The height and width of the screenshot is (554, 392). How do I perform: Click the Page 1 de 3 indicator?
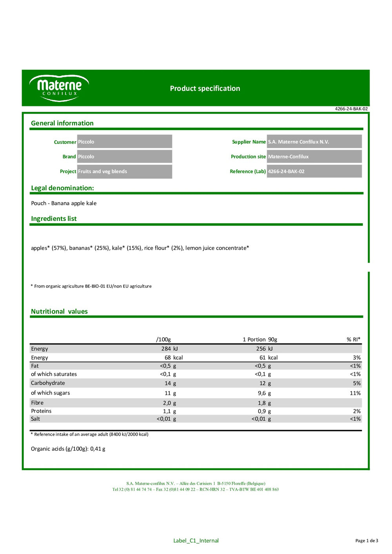pos(364,540)
